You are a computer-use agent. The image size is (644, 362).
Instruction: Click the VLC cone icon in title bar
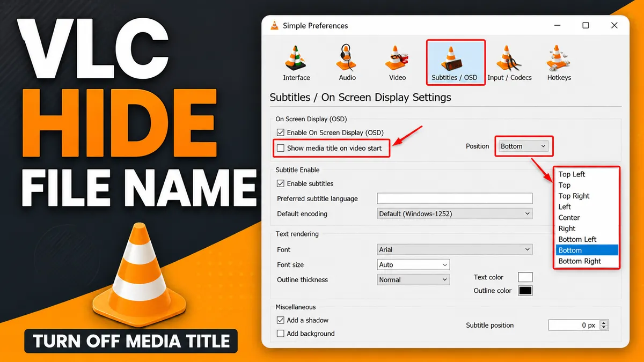pos(275,25)
